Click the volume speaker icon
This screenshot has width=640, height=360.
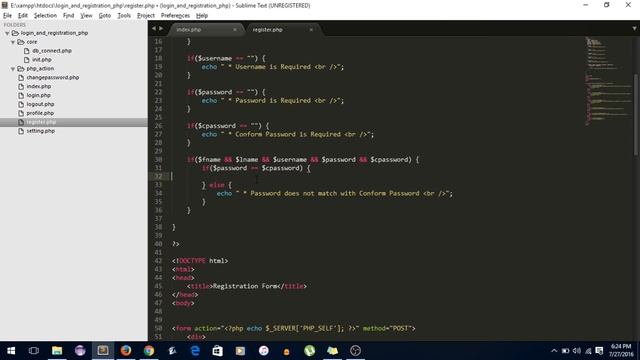pos(577,351)
